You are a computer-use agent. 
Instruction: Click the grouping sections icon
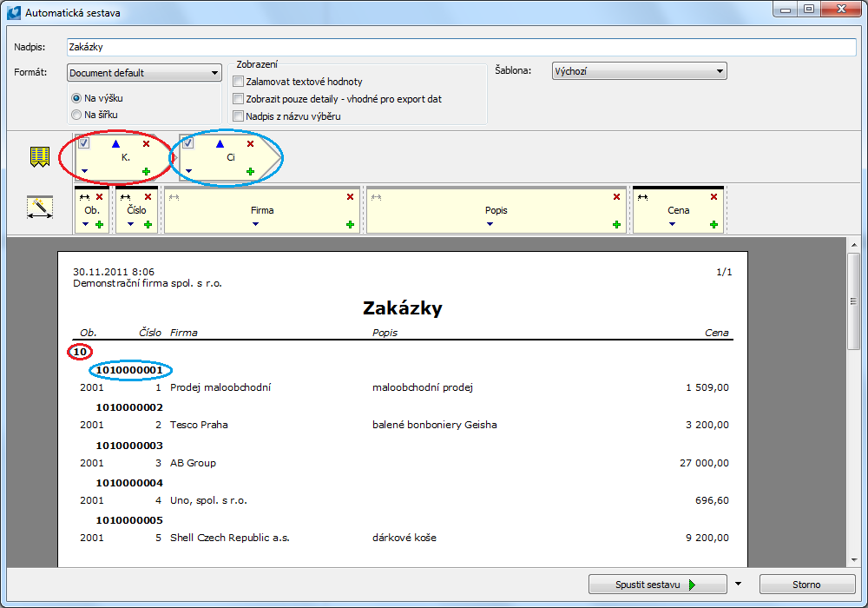click(40, 156)
